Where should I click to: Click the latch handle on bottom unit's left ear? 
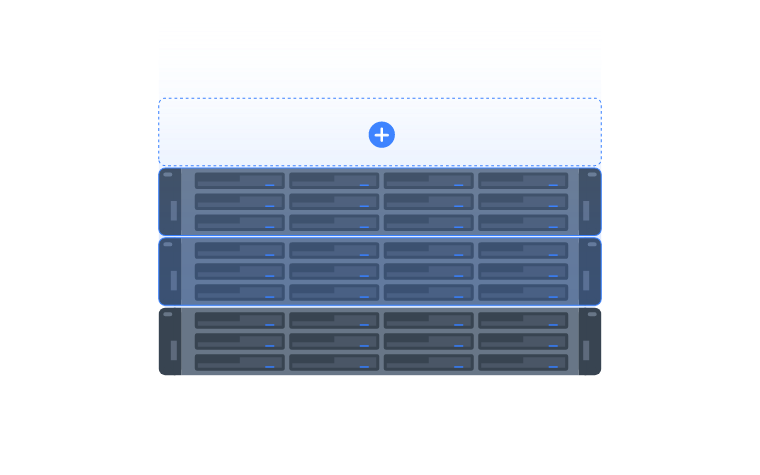174,350
